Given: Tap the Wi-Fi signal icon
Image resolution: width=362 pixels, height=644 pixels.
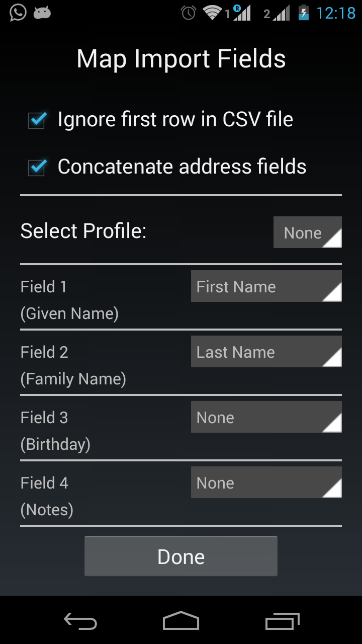Looking at the screenshot, I should click(213, 13).
